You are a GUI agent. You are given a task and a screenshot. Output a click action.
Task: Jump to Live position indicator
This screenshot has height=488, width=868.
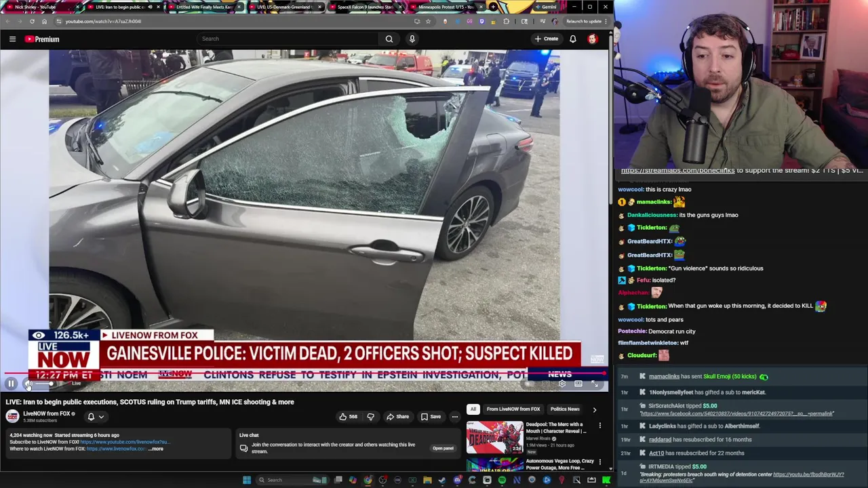click(76, 384)
